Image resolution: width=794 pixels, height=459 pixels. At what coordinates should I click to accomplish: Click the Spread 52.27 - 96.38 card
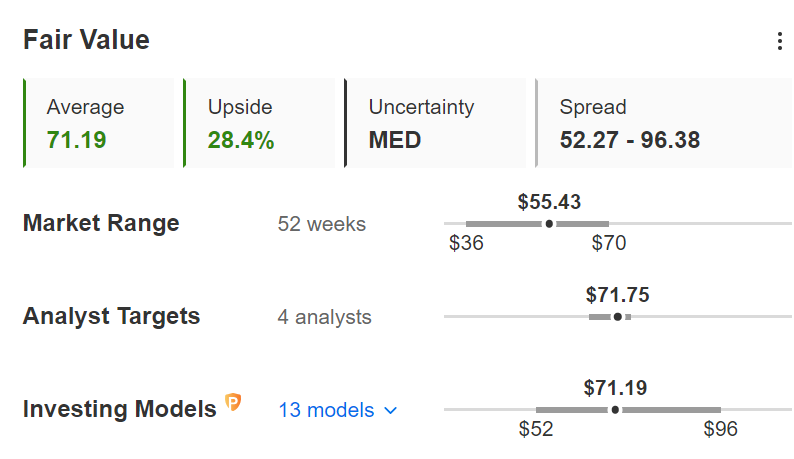pos(664,123)
